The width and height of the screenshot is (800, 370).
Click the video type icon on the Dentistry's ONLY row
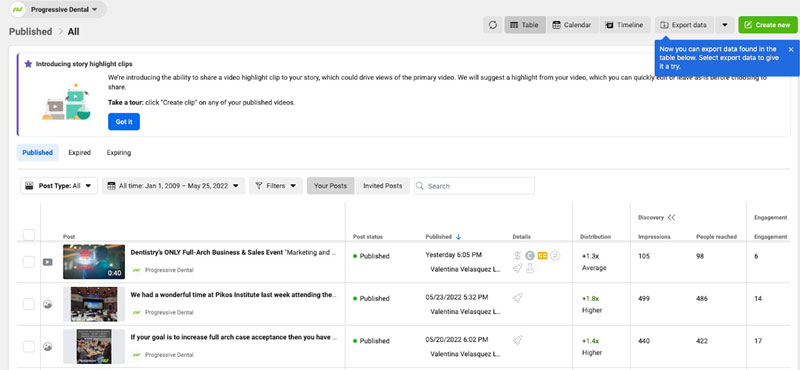[47, 262]
